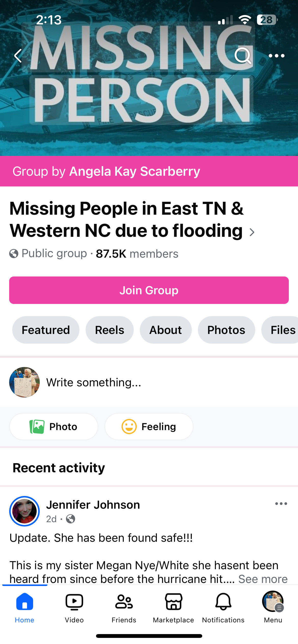The image size is (298, 644).
Task: Tap the back arrow icon
Action: tap(18, 56)
